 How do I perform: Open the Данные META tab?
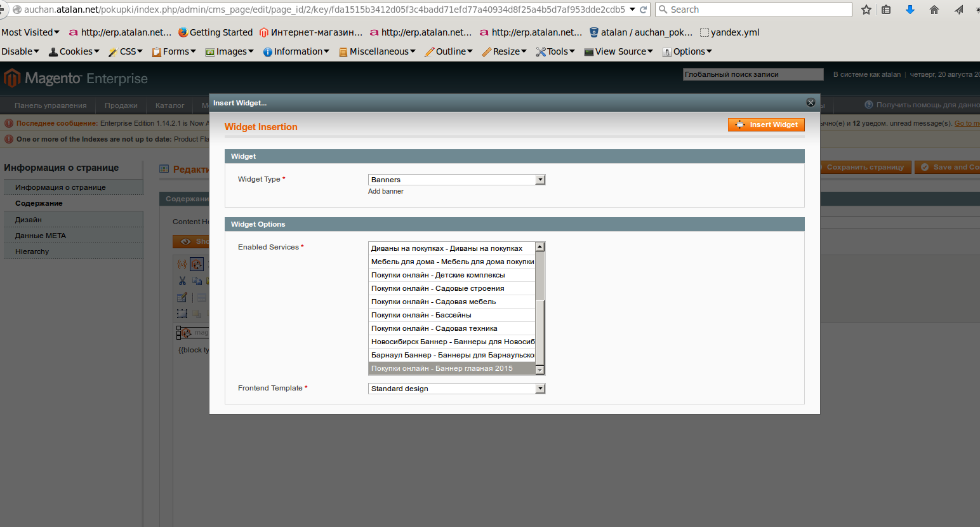pyautogui.click(x=73, y=236)
